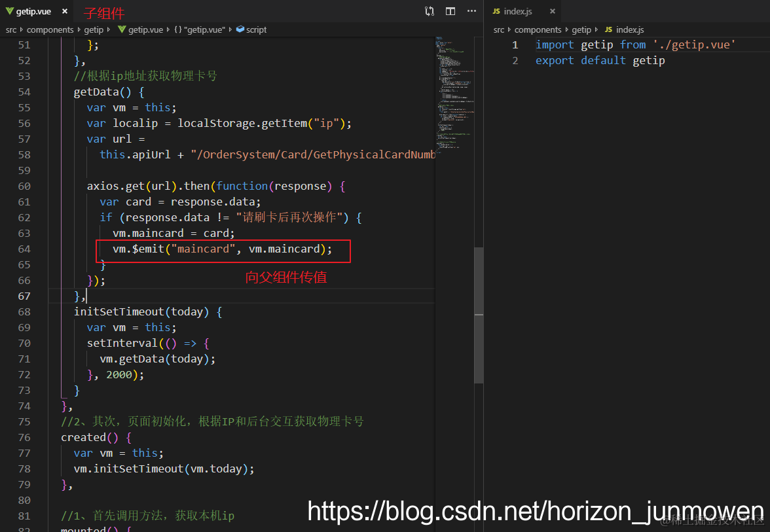The height and width of the screenshot is (532, 770).
Task: Select src breadcrumb in getip.vue editor
Action: [10, 29]
